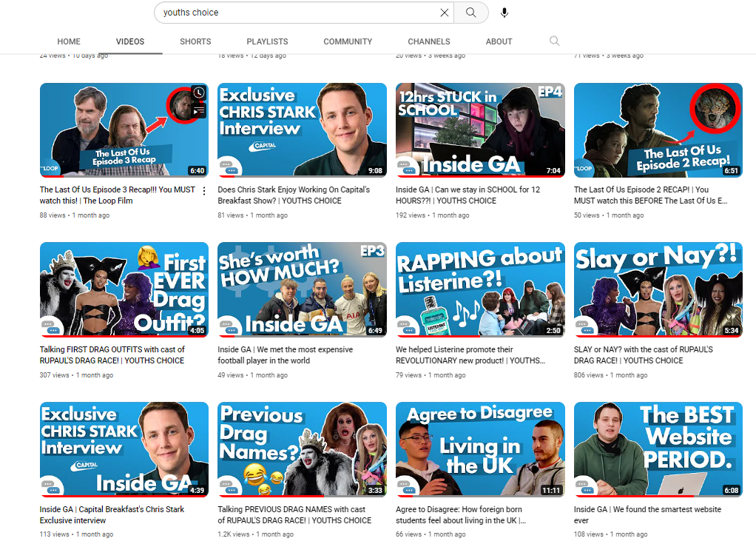Open three-dot menu for Episode 3 Recap
This screenshot has height=544, width=756.
(204, 191)
